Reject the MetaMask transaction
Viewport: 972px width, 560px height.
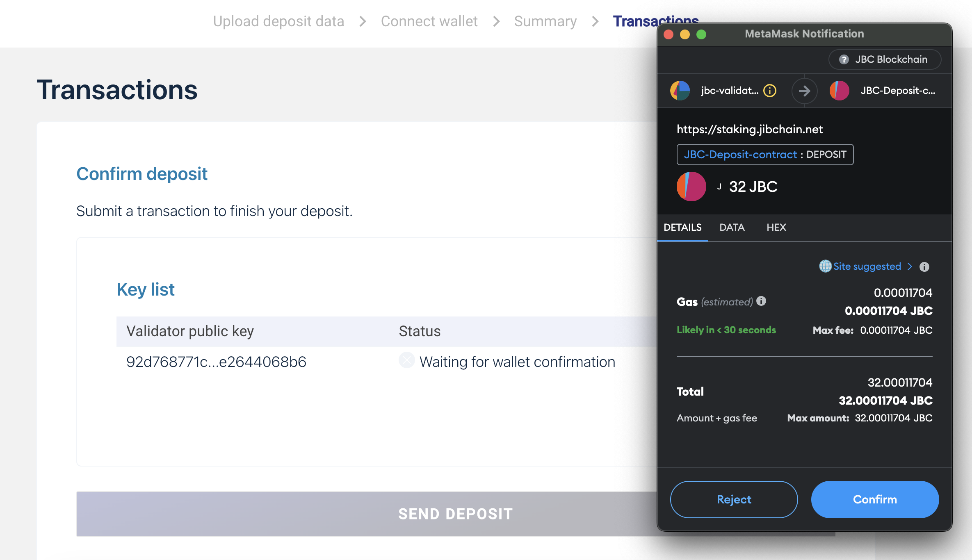[x=734, y=499]
